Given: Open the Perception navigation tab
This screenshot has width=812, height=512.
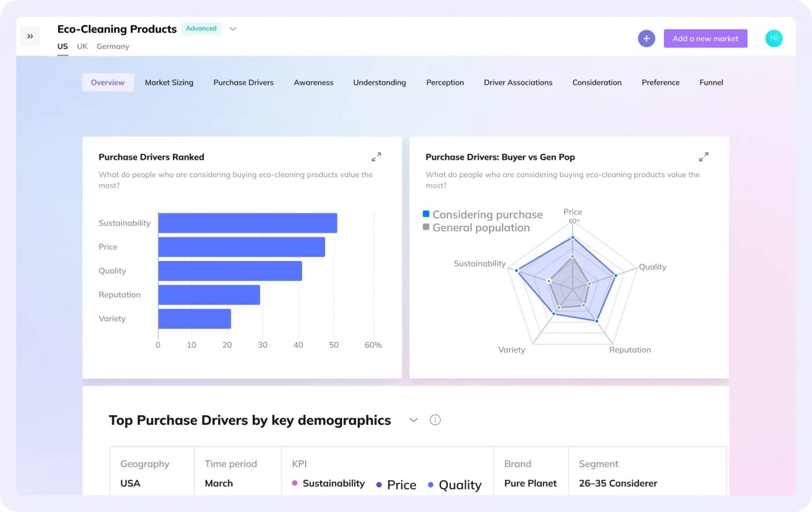Looking at the screenshot, I should pos(445,82).
